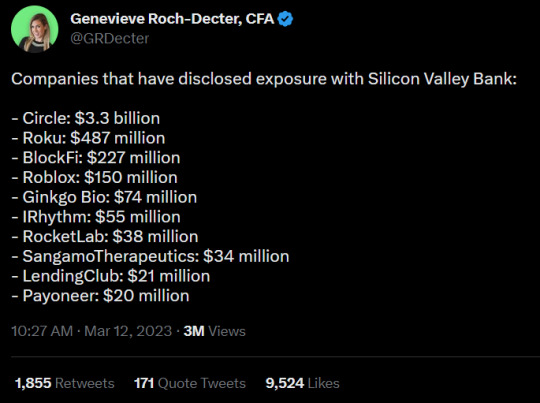
Task: Click the LendingClub: $21 million line
Action: (111, 276)
